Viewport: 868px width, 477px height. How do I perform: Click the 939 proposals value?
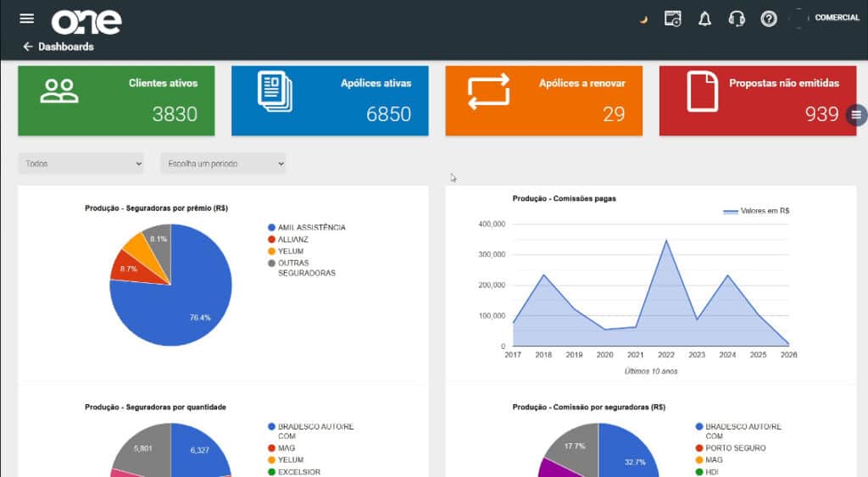tap(822, 114)
